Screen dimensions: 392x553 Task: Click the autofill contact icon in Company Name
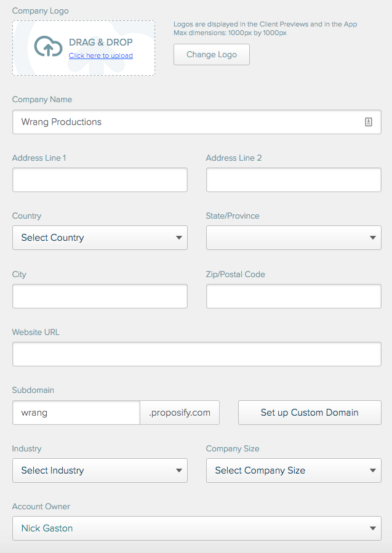pos(369,122)
